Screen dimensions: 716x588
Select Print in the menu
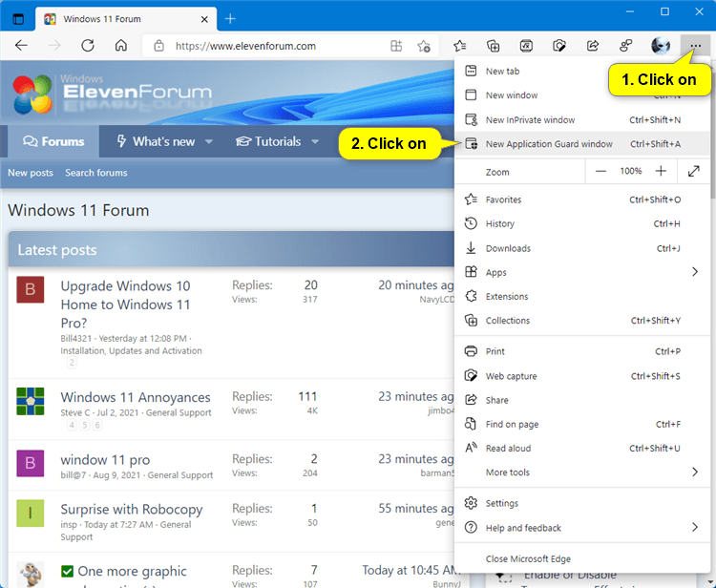click(x=582, y=351)
